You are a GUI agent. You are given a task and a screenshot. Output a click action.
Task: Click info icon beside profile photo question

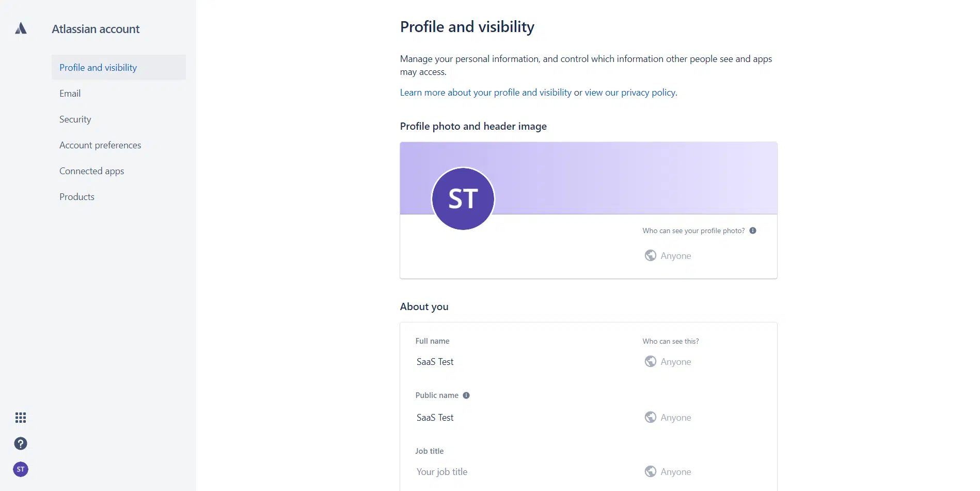(753, 231)
